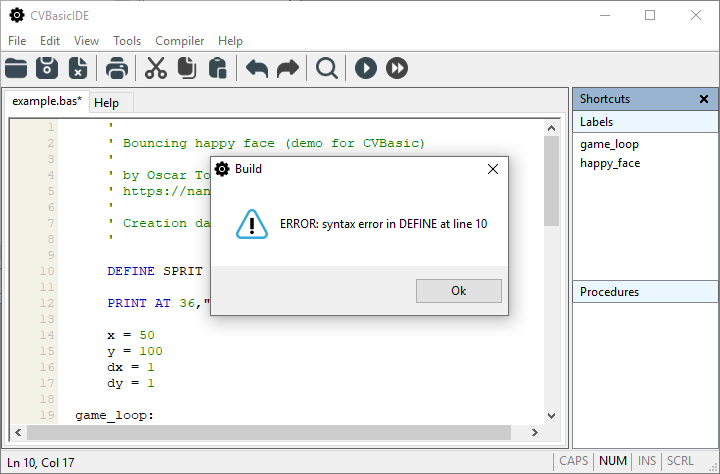Screen dimensions: 720x474
Task: Click the CAPS status bar indicator
Action: click(574, 461)
